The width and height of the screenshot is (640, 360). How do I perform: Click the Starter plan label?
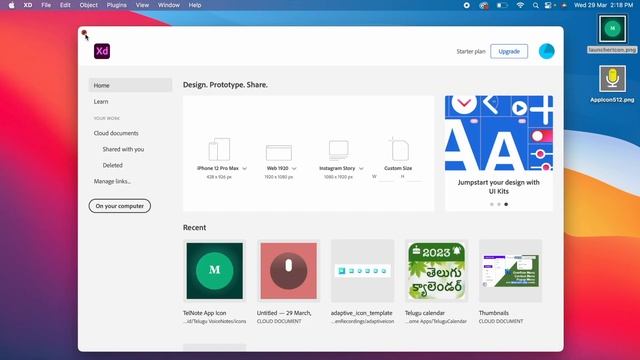click(x=471, y=51)
